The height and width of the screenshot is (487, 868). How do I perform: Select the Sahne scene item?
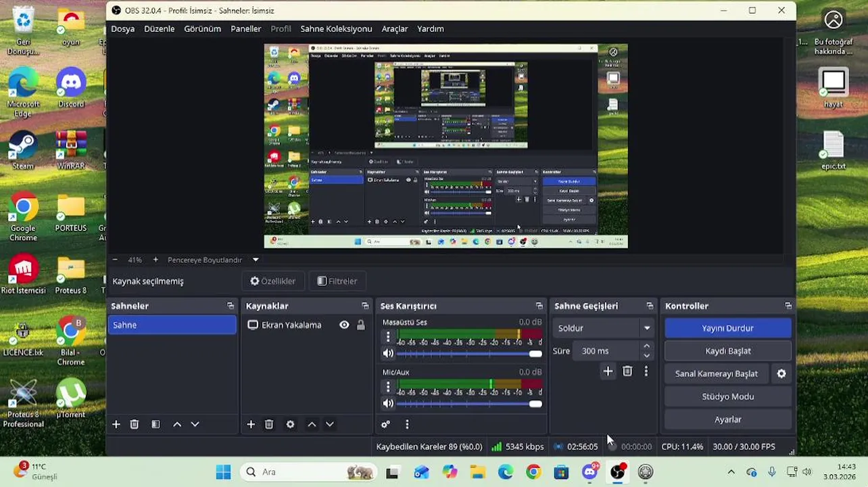click(172, 325)
